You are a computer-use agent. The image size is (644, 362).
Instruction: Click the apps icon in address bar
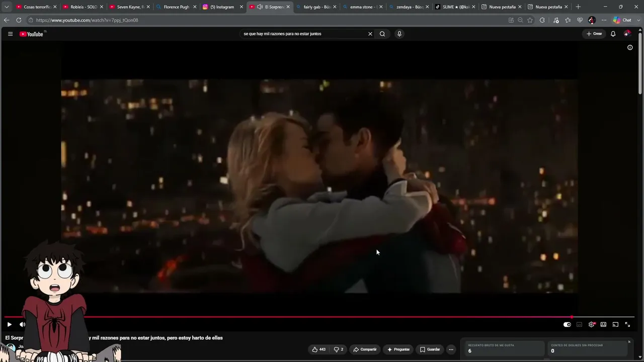511,20
